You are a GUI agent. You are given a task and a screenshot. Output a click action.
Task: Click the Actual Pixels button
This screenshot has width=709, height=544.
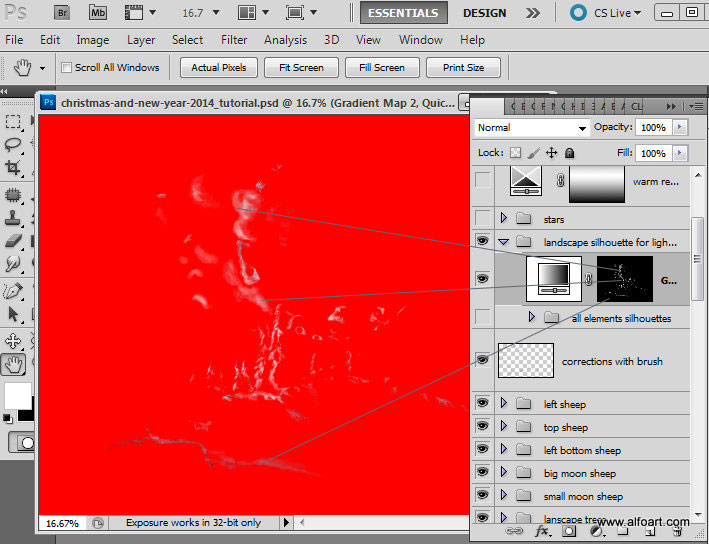tap(219, 68)
